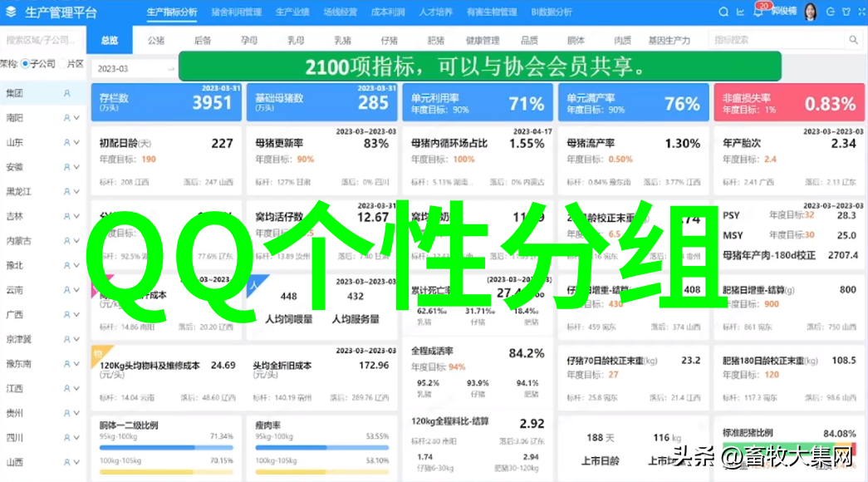This screenshot has height=482, width=868.
Task: Click the person icon next to 云南
Action: coord(67,290)
